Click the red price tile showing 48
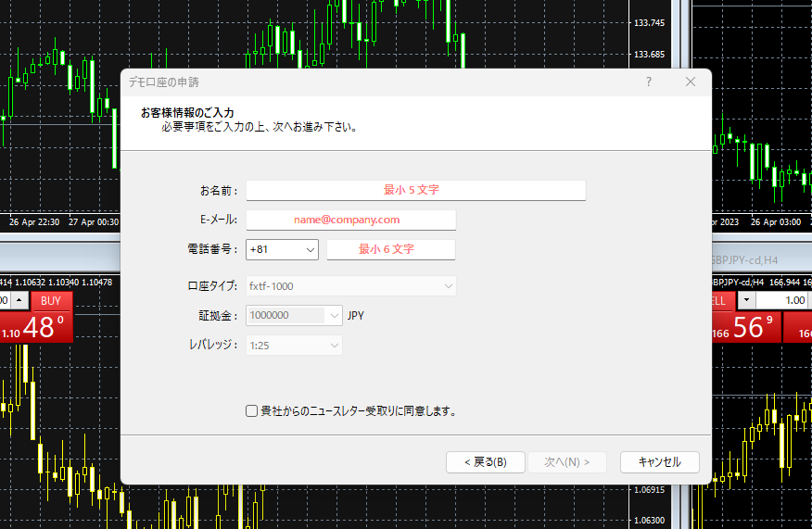The height and width of the screenshot is (529, 812). [x=37, y=327]
